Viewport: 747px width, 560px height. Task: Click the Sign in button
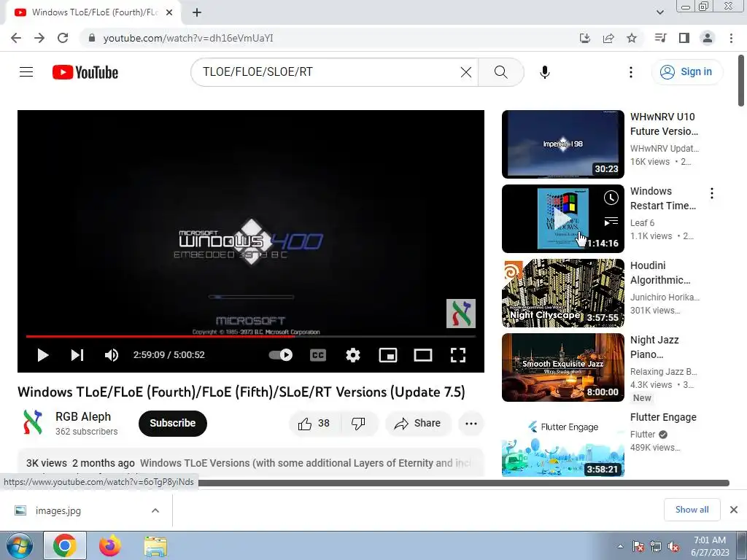tap(686, 72)
